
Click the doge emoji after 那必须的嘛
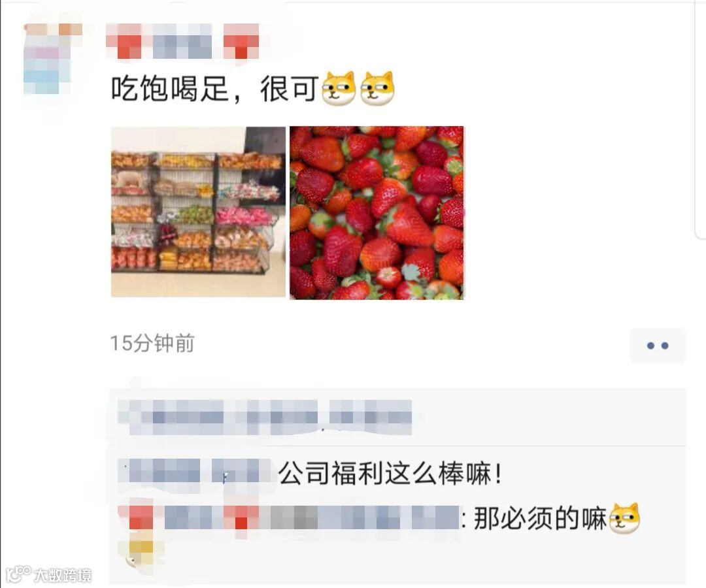[624, 518]
